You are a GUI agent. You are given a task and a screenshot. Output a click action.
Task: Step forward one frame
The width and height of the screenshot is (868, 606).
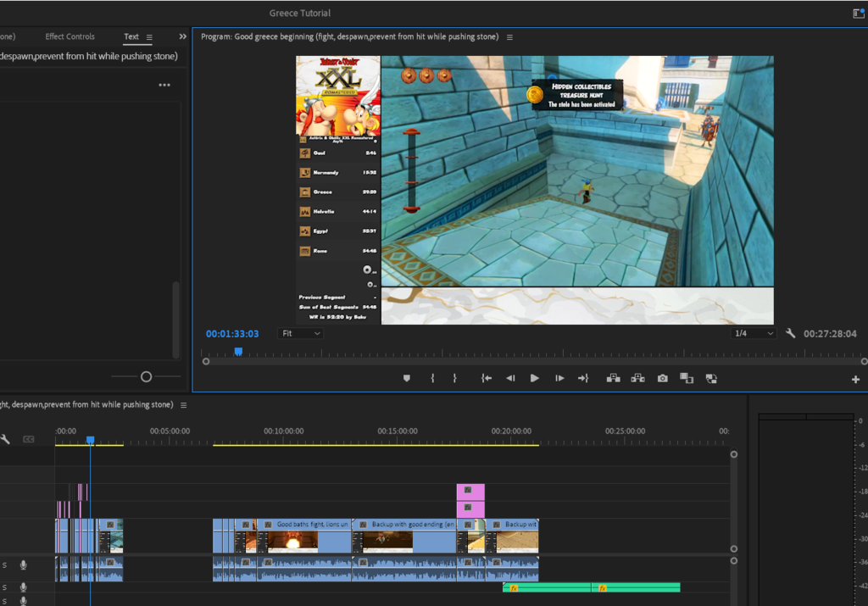point(559,379)
